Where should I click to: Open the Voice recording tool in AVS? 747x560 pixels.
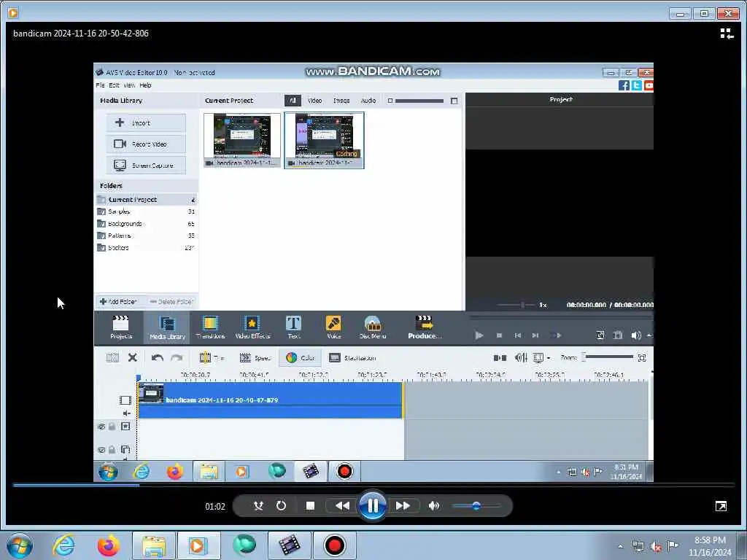(x=333, y=327)
